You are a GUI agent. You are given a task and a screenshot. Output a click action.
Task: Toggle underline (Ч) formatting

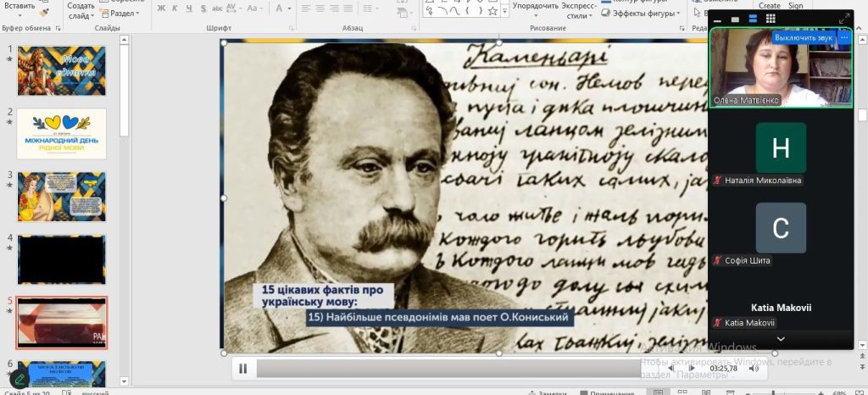[189, 8]
